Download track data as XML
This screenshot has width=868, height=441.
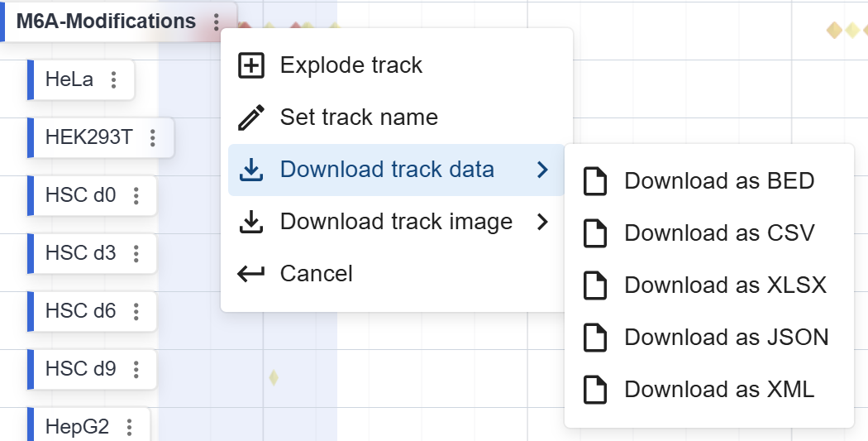tap(718, 390)
